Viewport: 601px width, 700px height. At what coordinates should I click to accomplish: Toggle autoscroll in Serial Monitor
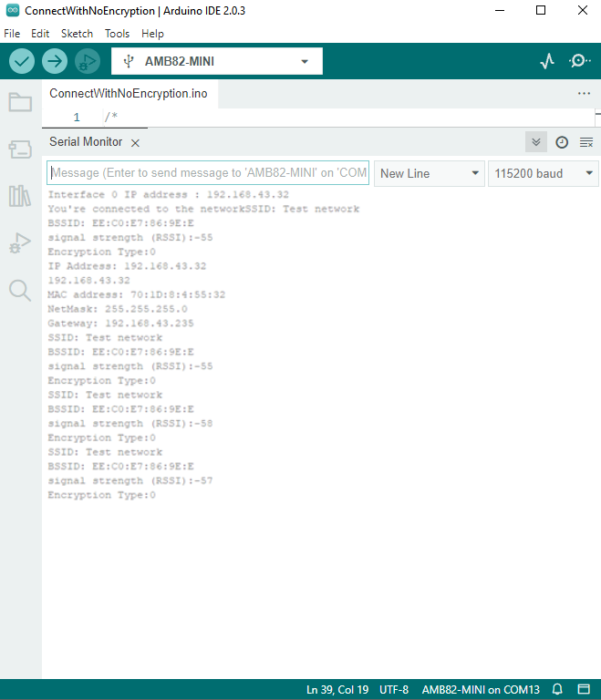[x=536, y=142]
